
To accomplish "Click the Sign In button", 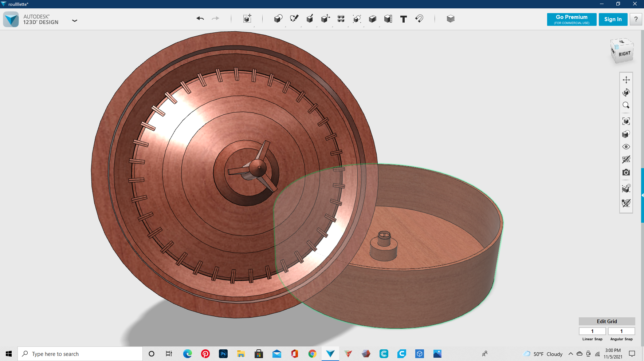I will [x=613, y=19].
